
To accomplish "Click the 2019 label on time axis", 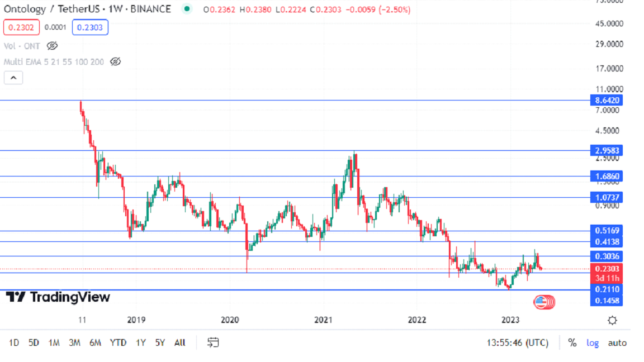I will pyautogui.click(x=136, y=320).
